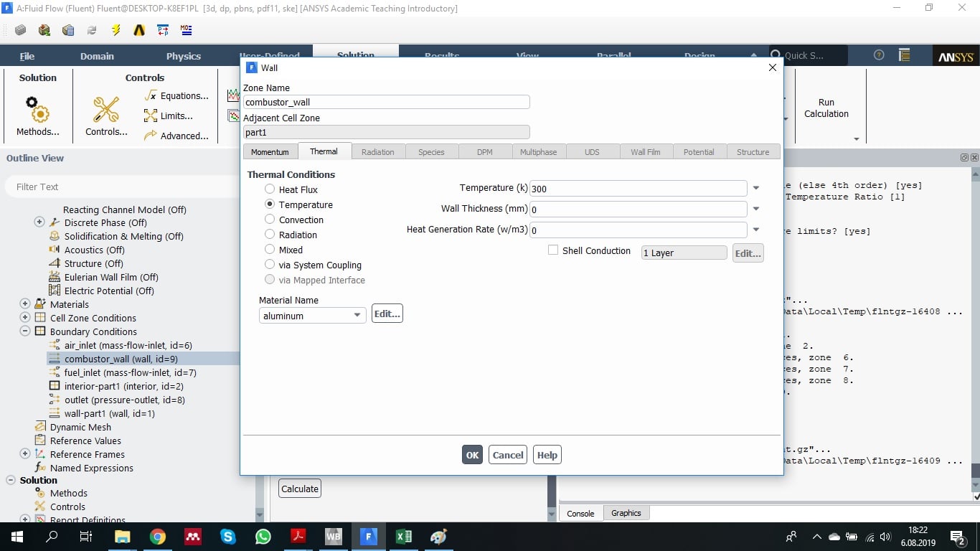The width and height of the screenshot is (980, 551).
Task: Click the Electric Potential icon in outline
Action: [55, 291]
